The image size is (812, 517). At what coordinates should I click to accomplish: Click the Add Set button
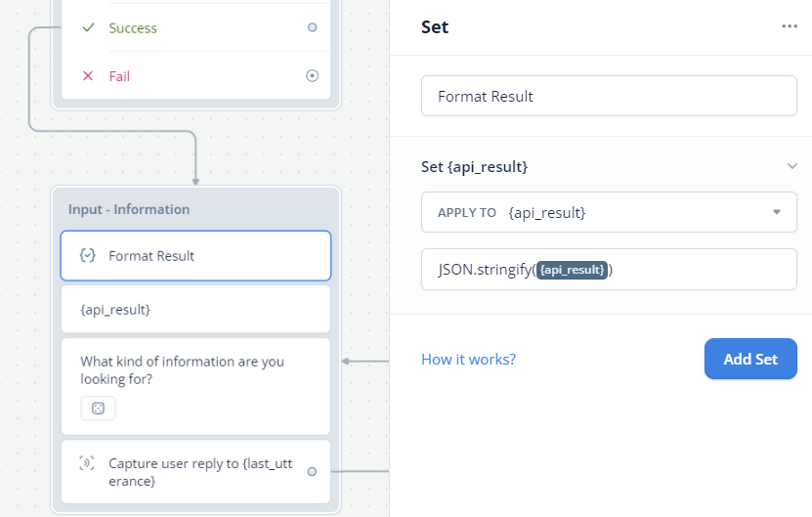click(x=750, y=359)
